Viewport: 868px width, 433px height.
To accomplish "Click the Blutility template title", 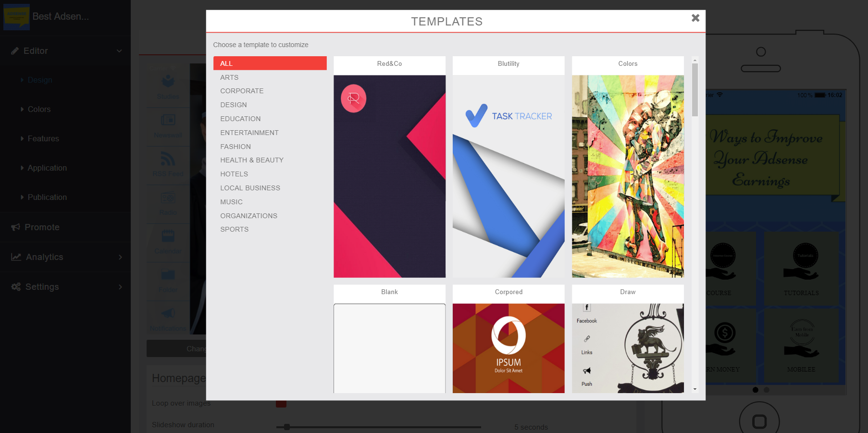I will [x=508, y=63].
